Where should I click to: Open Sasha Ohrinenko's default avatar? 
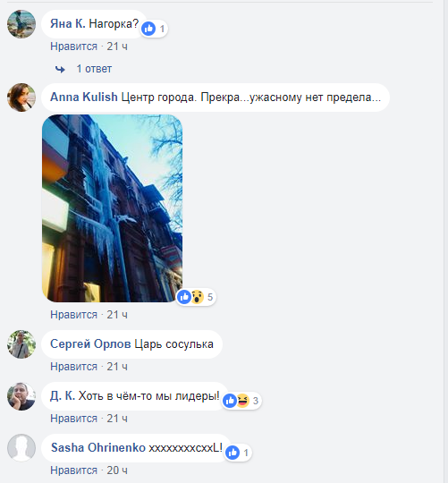coord(21,448)
